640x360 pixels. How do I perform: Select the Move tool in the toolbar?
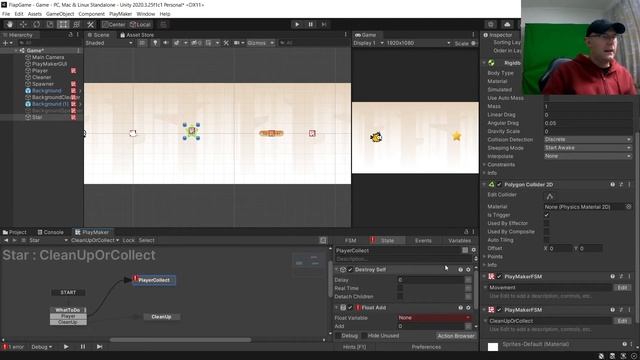point(23,24)
